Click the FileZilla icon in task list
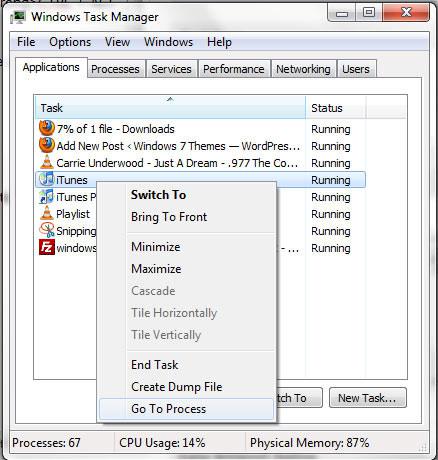Screen dimensions: 438x460 (47, 247)
